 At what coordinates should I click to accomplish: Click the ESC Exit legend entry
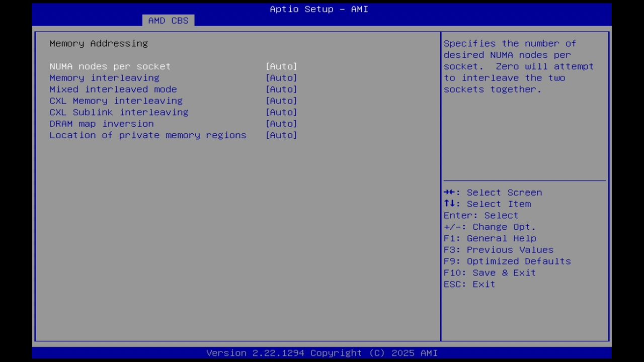point(469,284)
